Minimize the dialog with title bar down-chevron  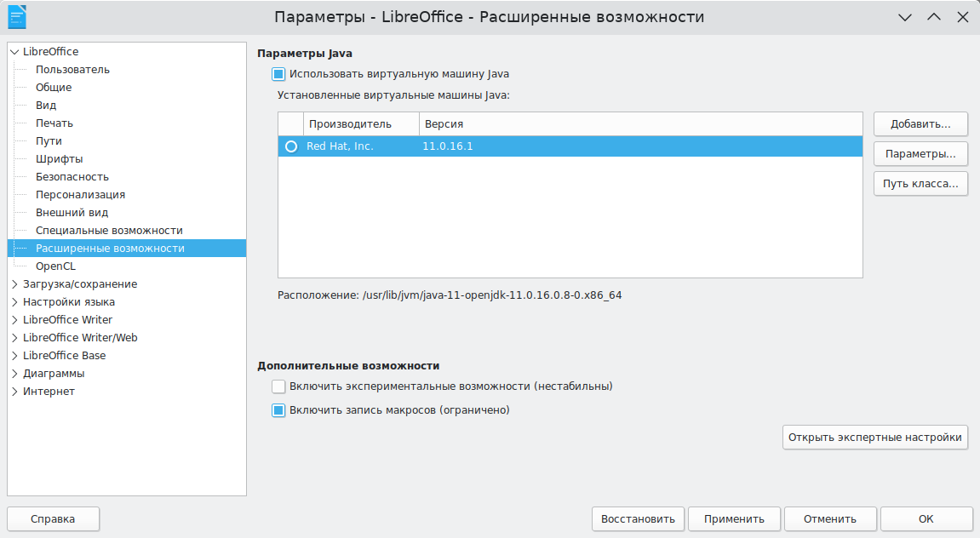[905, 18]
